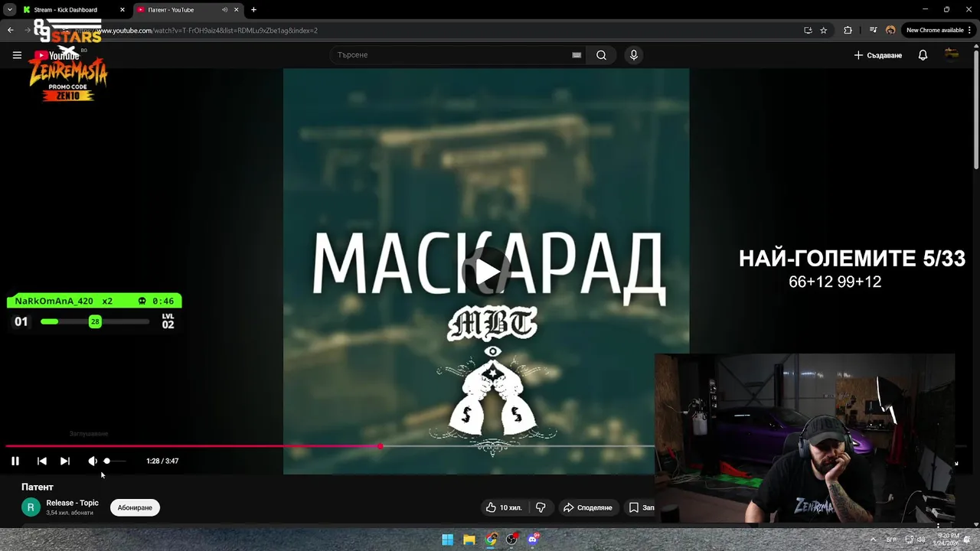Open the Chrome extensions puzzle icon
Image resolution: width=980 pixels, height=551 pixels.
[x=848, y=31]
